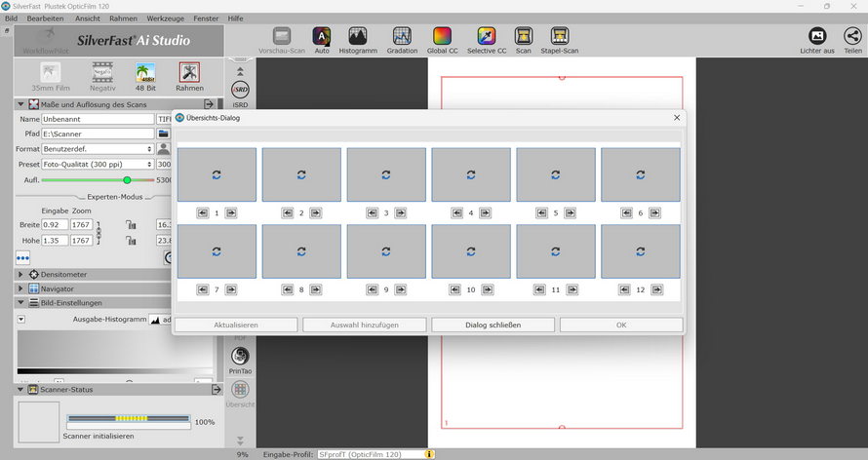Click the OK button in Übersichts-Dialog
The width and height of the screenshot is (868, 460).
coord(621,325)
